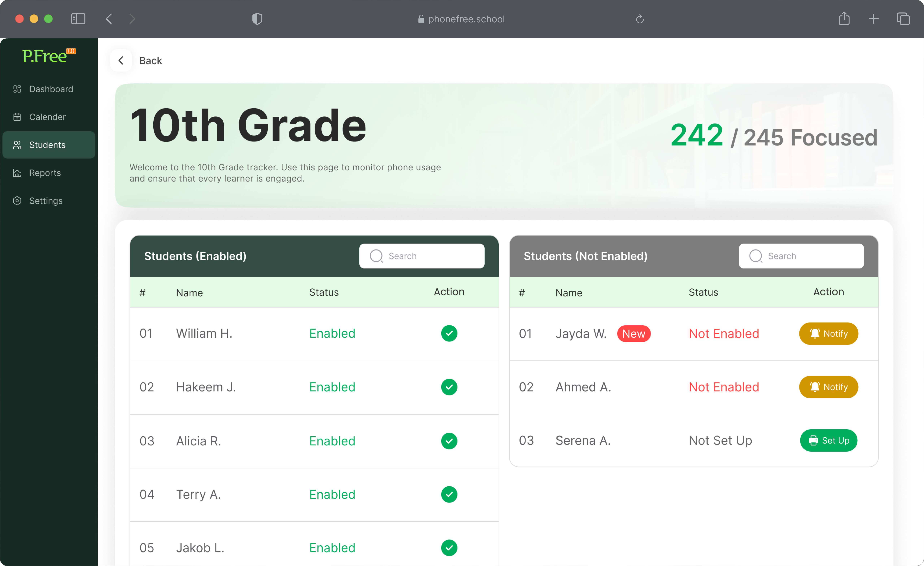The height and width of the screenshot is (566, 924).
Task: Reload the page with refresh icon
Action: click(x=639, y=19)
